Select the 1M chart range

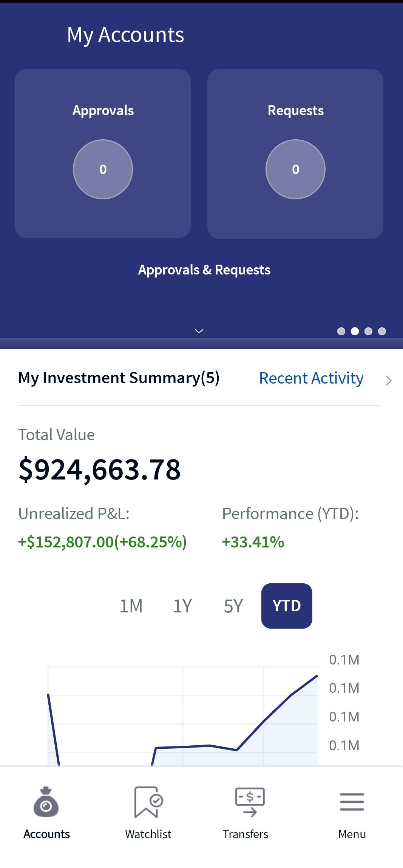click(x=131, y=606)
